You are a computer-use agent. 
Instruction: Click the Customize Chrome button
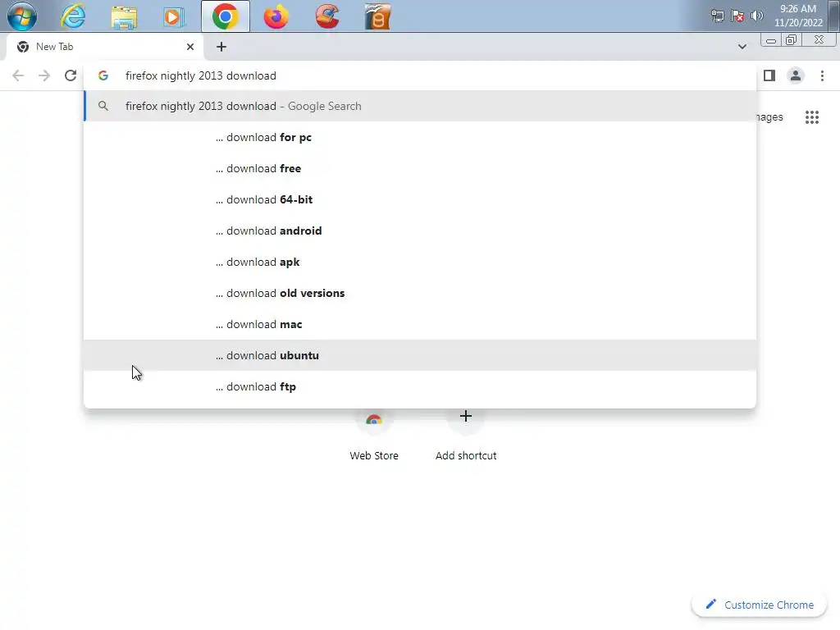click(x=760, y=605)
